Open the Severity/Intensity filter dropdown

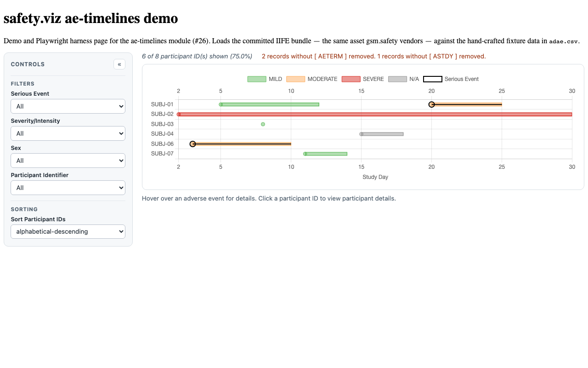click(68, 133)
